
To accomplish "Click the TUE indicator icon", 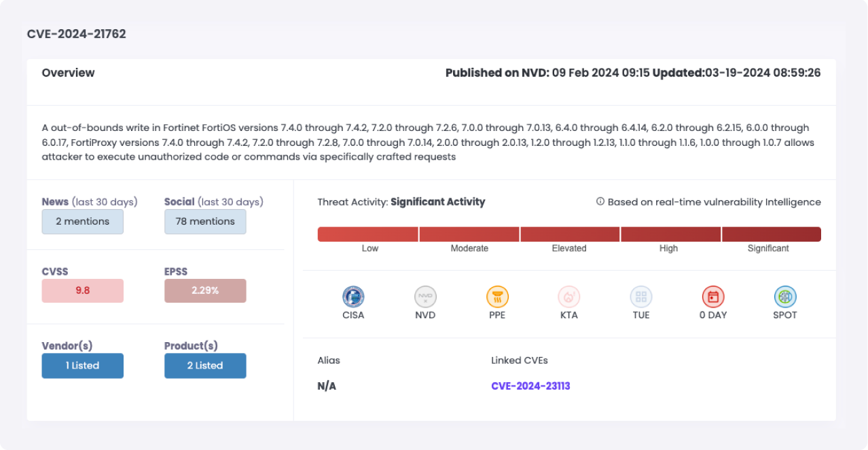I will point(641,297).
